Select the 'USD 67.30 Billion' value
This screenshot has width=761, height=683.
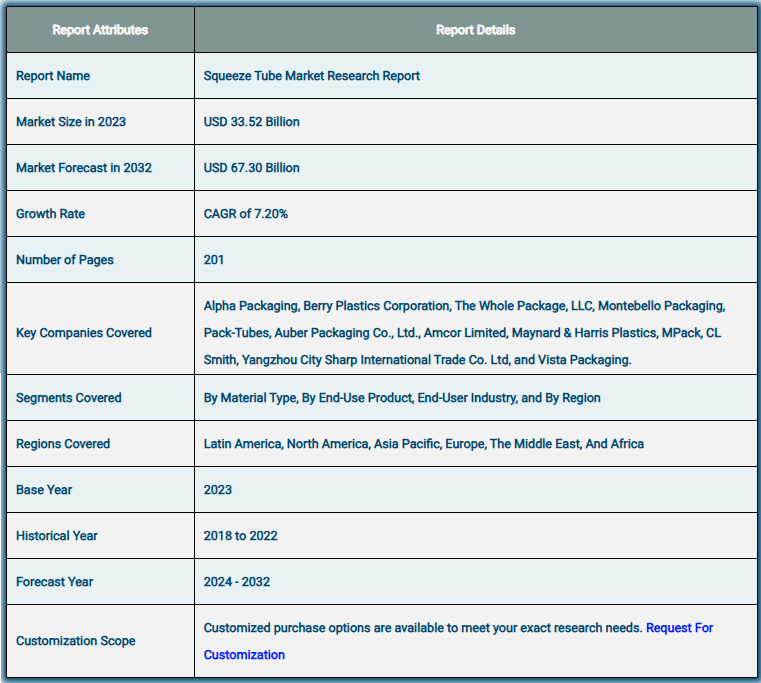tap(251, 168)
